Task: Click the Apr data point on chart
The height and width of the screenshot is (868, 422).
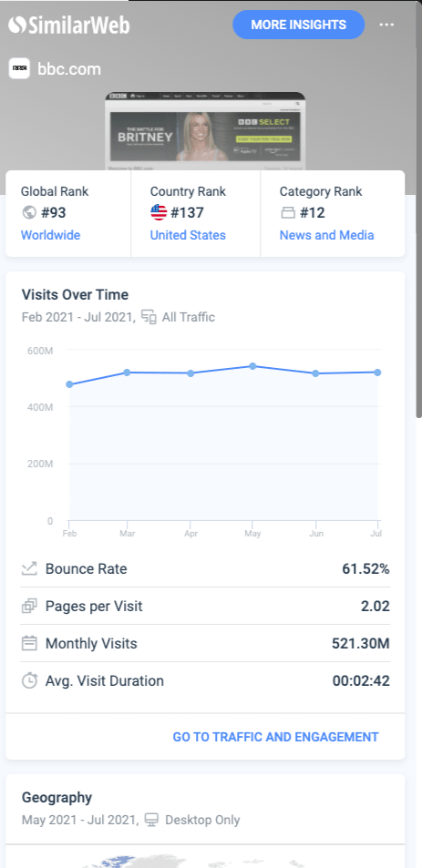Action: pos(190,373)
